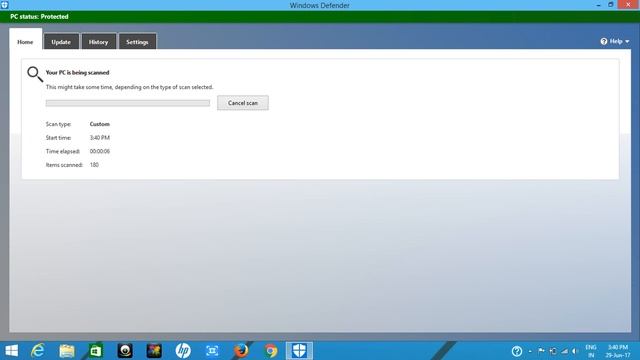Click the ENG IN language indicator
640x360 pixels.
point(591,351)
